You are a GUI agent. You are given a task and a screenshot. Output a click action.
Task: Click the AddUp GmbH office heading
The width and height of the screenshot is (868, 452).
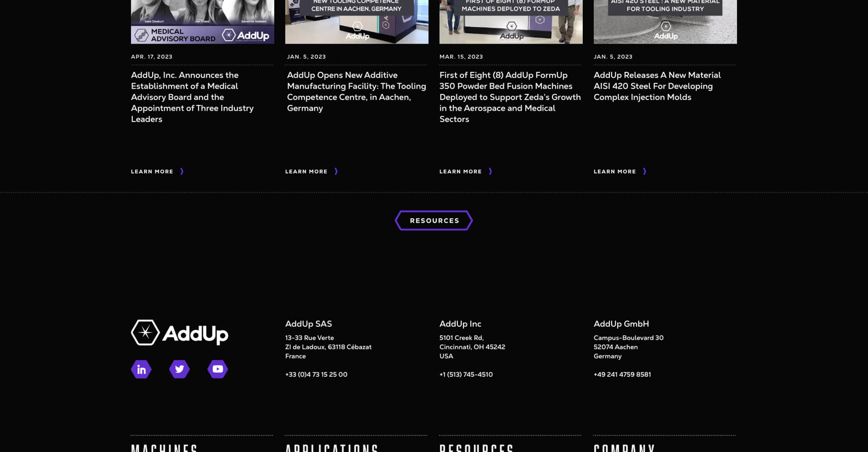[x=621, y=324]
